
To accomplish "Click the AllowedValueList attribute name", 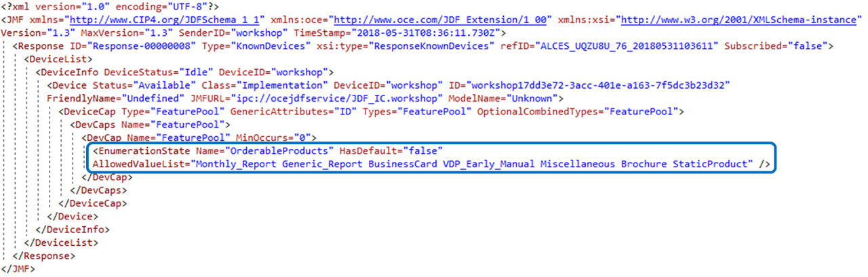I will coord(140,164).
